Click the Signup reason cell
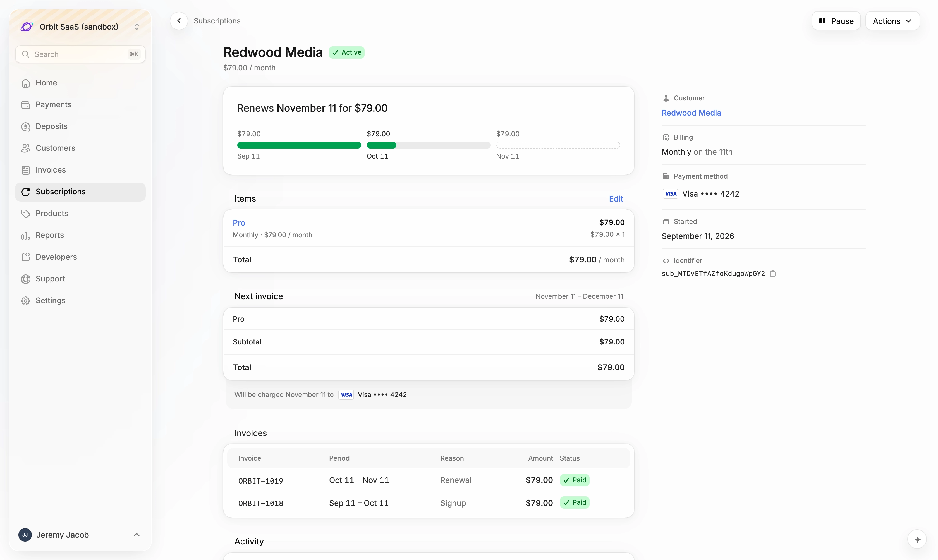 tap(453, 503)
